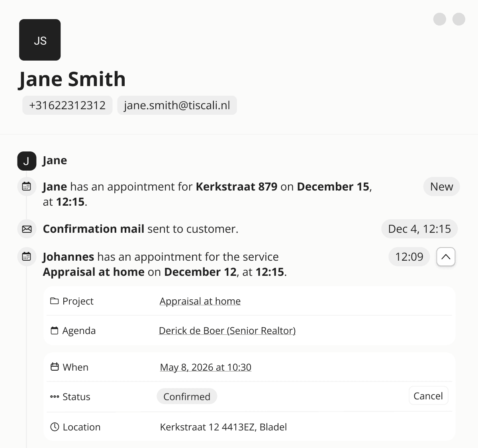This screenshot has width=478, height=448.
Task: Click the J avatar next to Jane
Action: coord(27,161)
